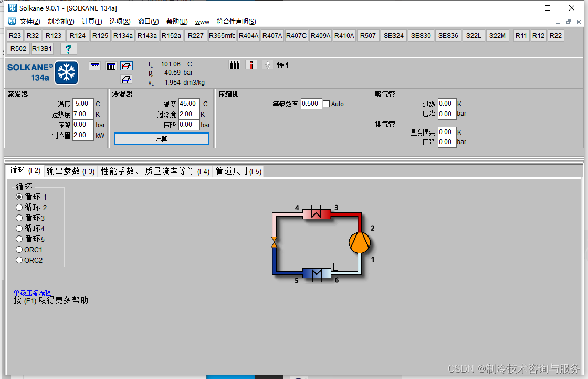Viewport: 588px width, 379px height.
Task: Switch to the 管道尺寸(F5) tab
Action: coord(238,171)
